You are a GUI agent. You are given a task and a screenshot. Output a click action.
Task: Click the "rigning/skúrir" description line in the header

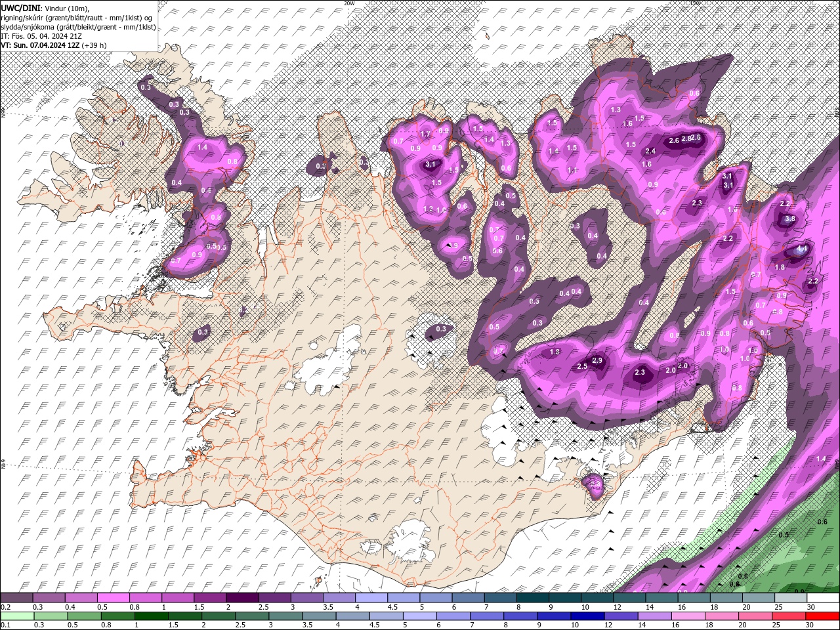[x=77, y=17]
